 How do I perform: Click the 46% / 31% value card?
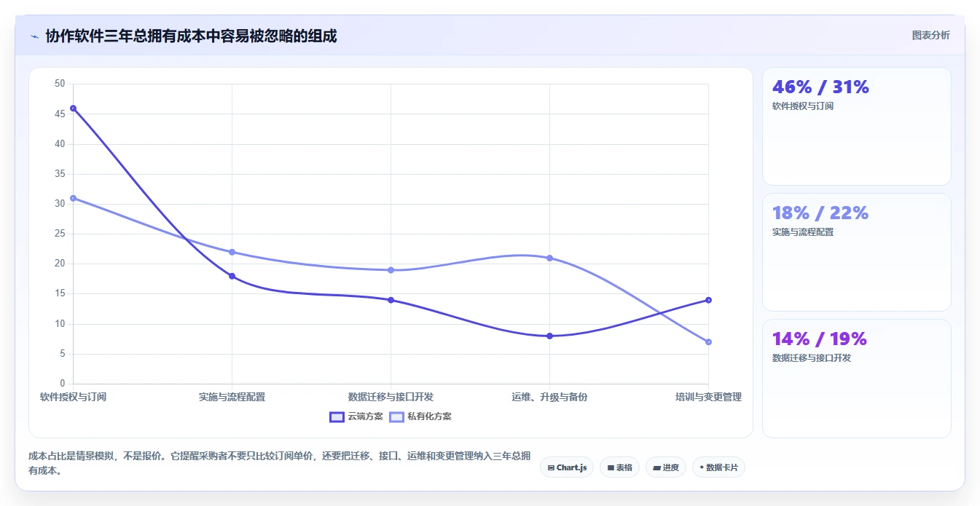point(856,127)
